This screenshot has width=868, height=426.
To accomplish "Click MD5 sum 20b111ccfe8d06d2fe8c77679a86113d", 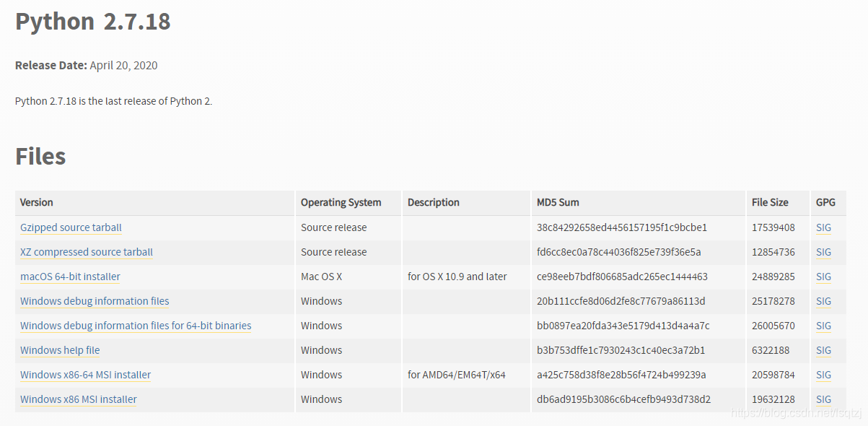I will click(621, 301).
